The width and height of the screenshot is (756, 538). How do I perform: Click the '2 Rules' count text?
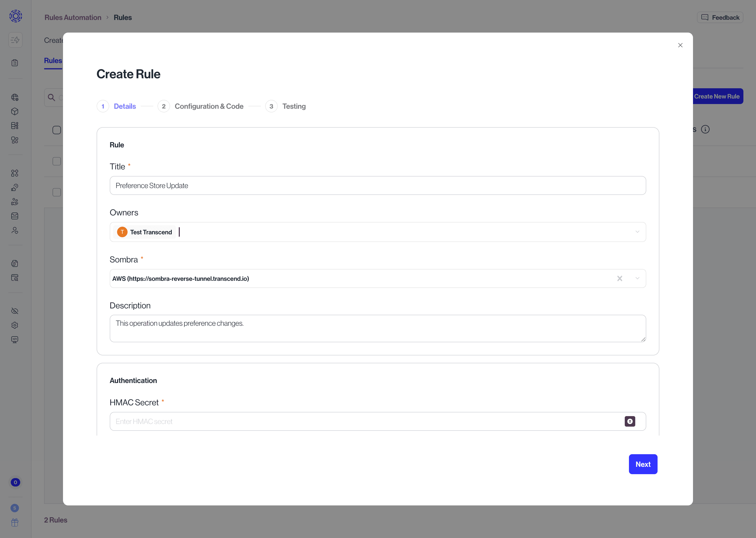click(x=56, y=520)
